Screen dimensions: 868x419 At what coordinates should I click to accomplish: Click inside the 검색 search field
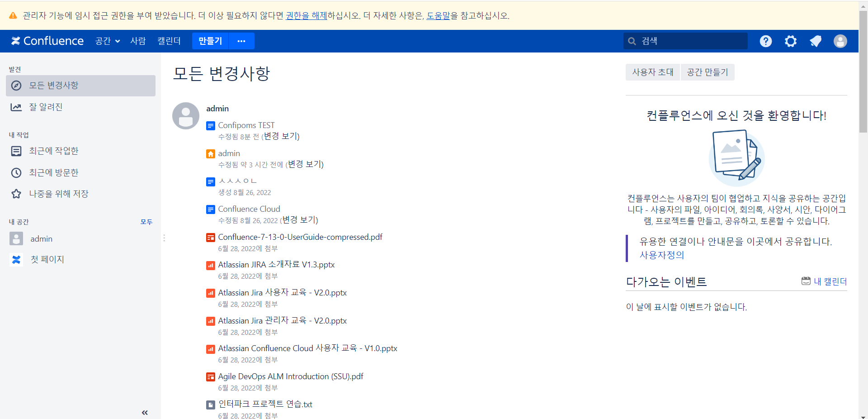[685, 41]
